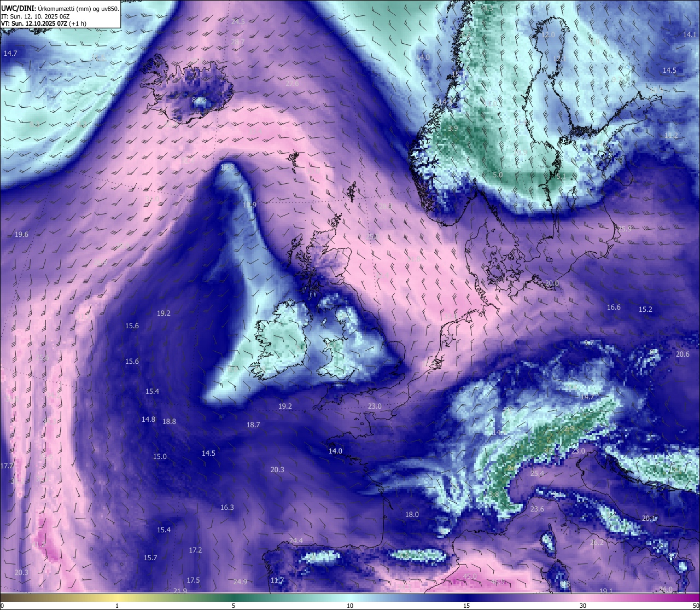This screenshot has width=700, height=610.
Task: Pick the '16.6' map value
Action: tap(614, 307)
